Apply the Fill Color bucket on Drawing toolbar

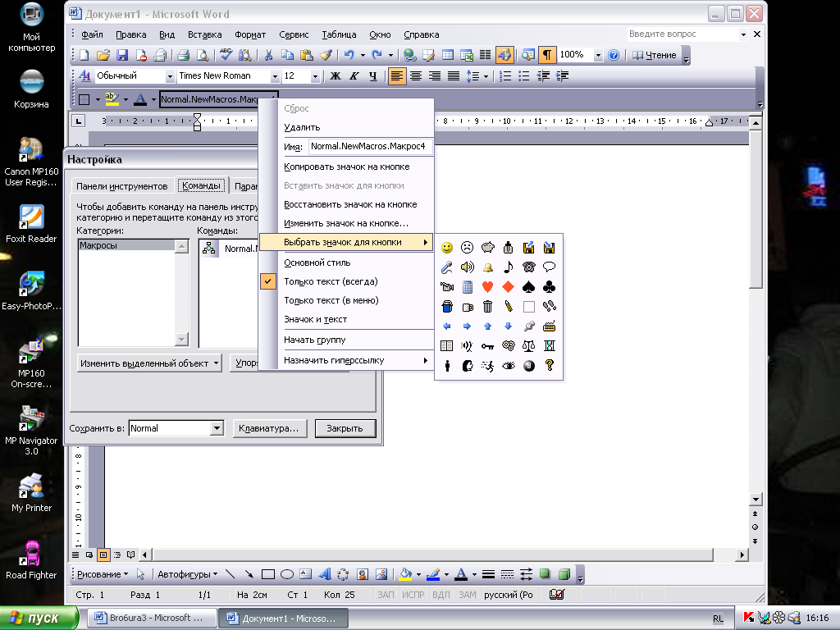pos(405,574)
